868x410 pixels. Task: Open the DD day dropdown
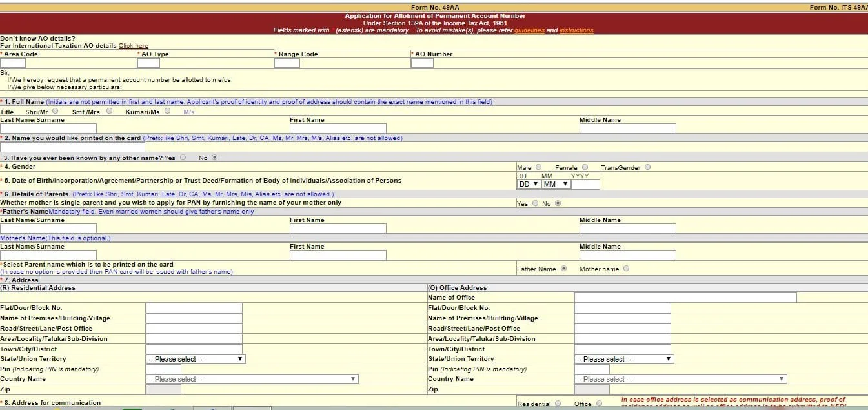point(529,184)
